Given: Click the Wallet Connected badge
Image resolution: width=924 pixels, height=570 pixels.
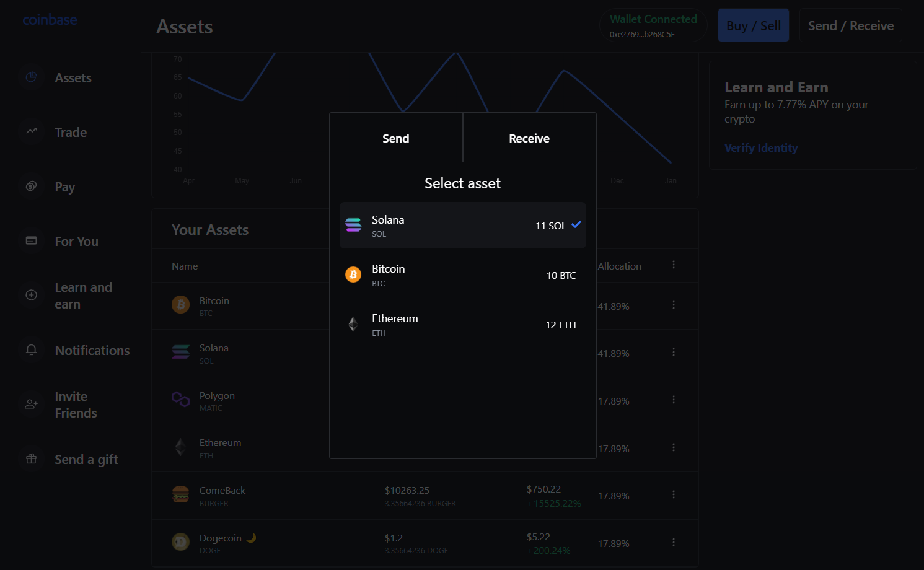Looking at the screenshot, I should [653, 25].
